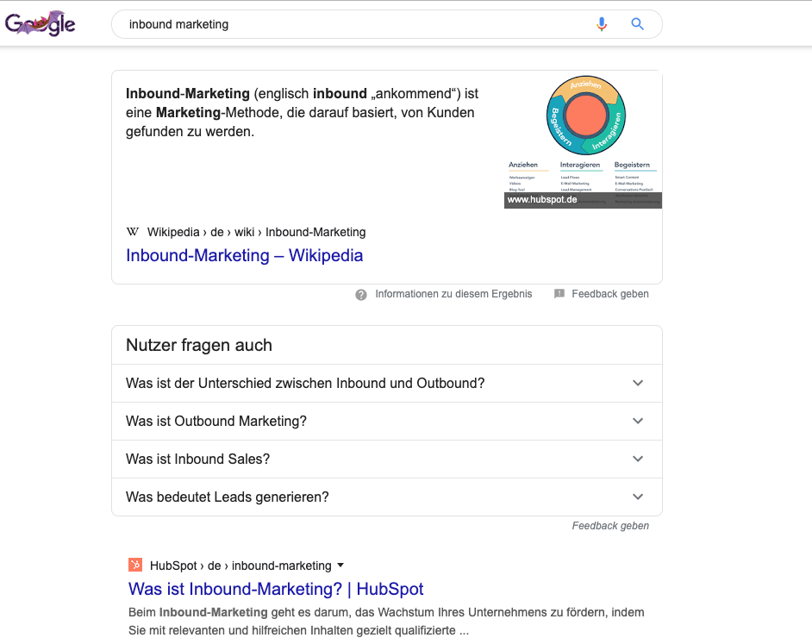
Task: Open the HubSpot result dropdown arrow
Action: (x=340, y=565)
